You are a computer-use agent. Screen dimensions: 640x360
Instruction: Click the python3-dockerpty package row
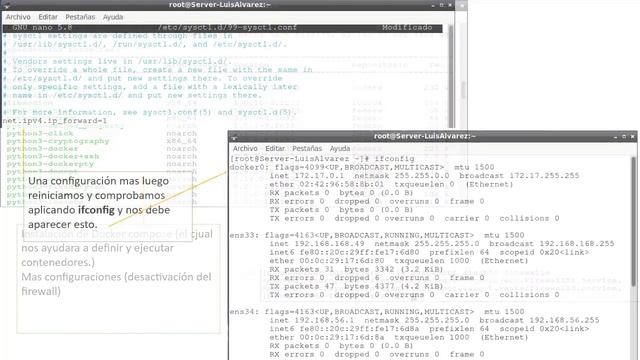coord(101,164)
